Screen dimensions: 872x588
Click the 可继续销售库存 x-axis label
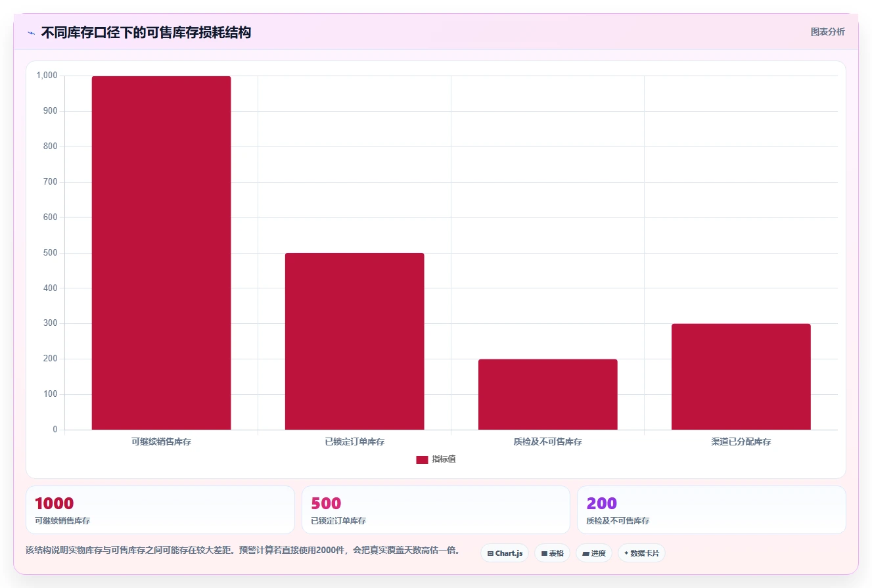point(161,441)
